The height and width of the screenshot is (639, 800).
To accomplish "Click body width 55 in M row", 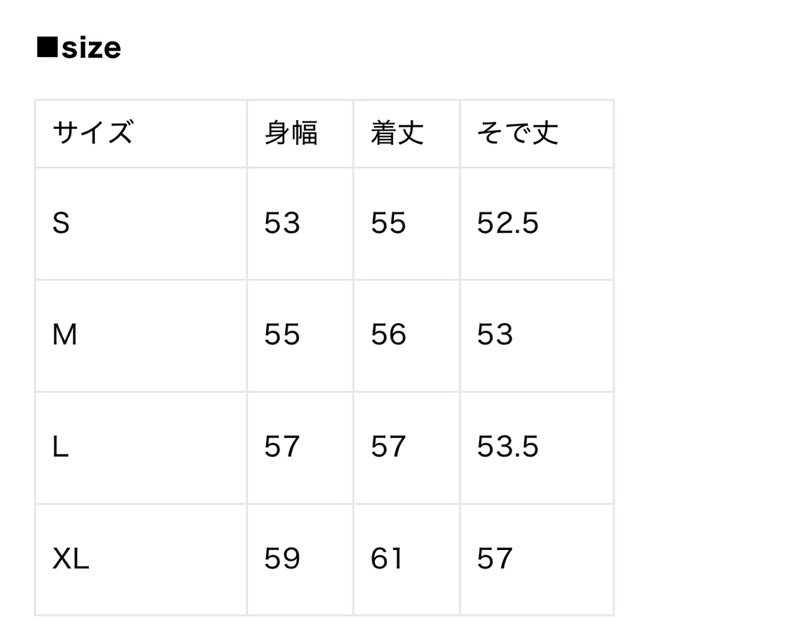I will click(282, 334).
